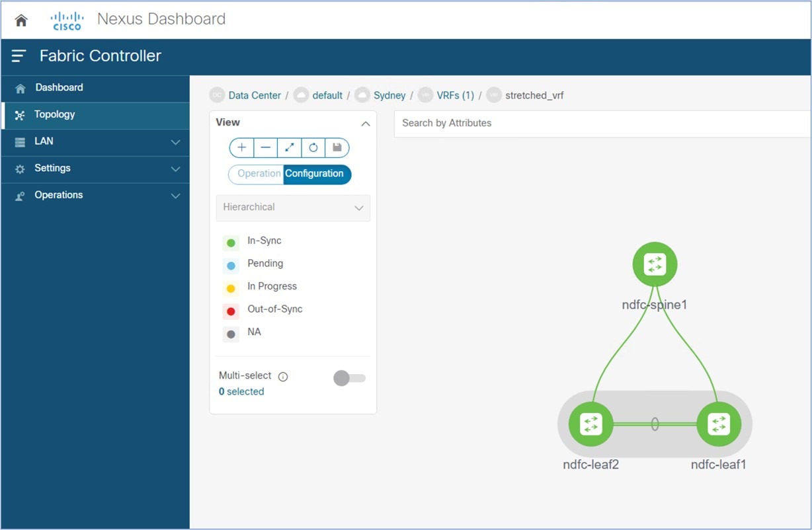
Task: Go to Sydney fabric breadcrumb
Action: [389, 95]
